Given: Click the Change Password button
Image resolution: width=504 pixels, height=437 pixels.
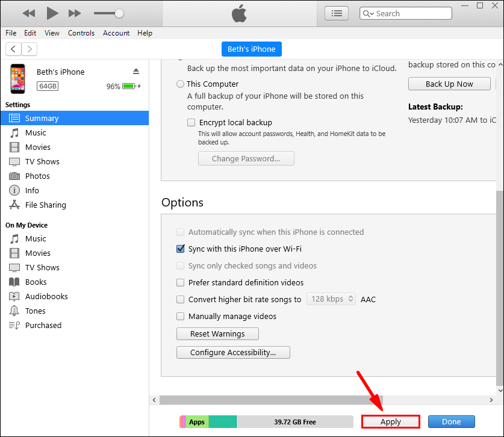Looking at the screenshot, I should [x=246, y=158].
